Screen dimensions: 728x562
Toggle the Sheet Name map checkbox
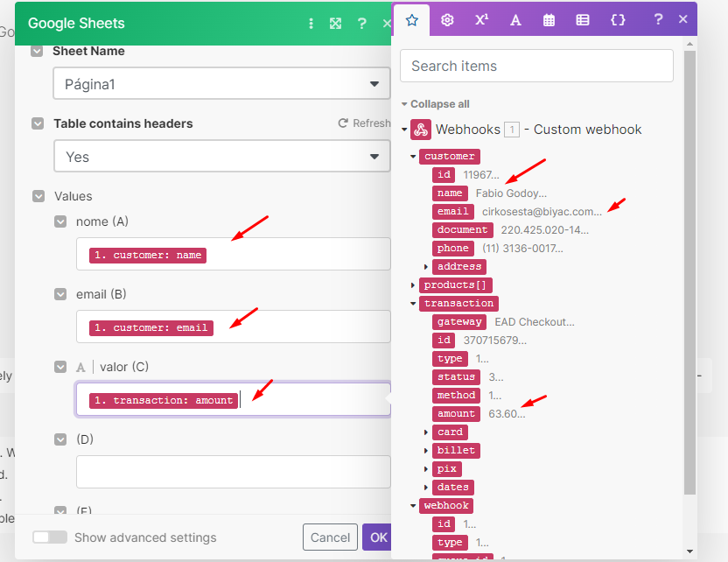[x=37, y=51]
